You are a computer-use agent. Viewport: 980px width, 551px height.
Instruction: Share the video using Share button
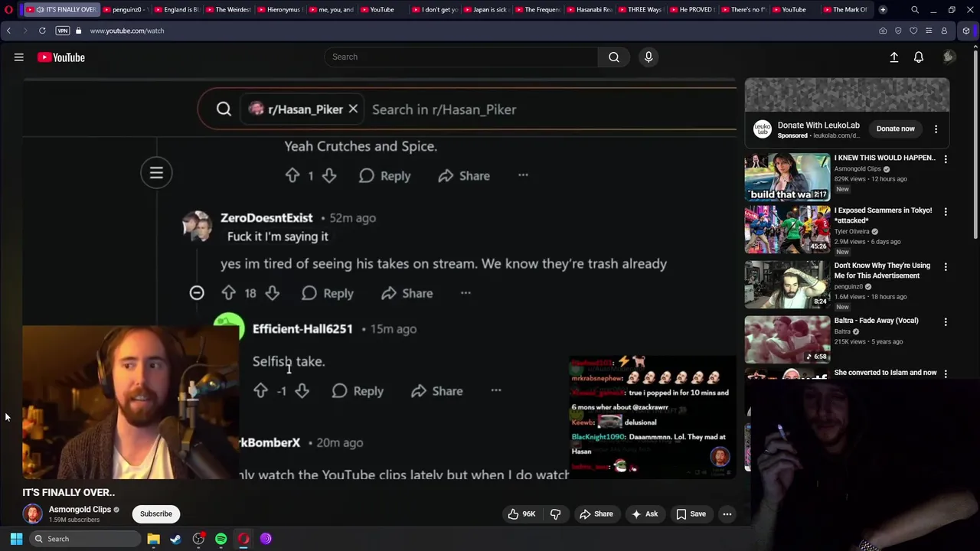(596, 514)
